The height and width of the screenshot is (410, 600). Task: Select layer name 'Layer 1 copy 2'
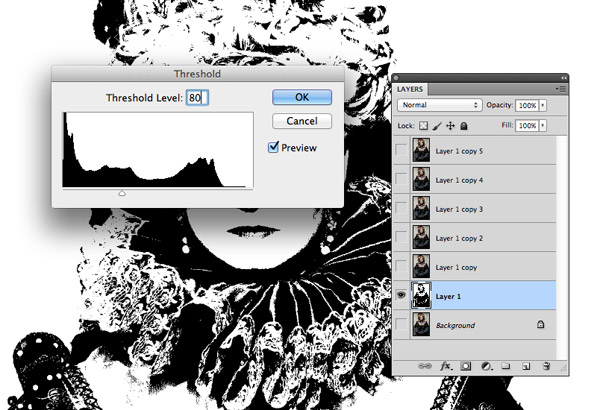click(x=459, y=238)
